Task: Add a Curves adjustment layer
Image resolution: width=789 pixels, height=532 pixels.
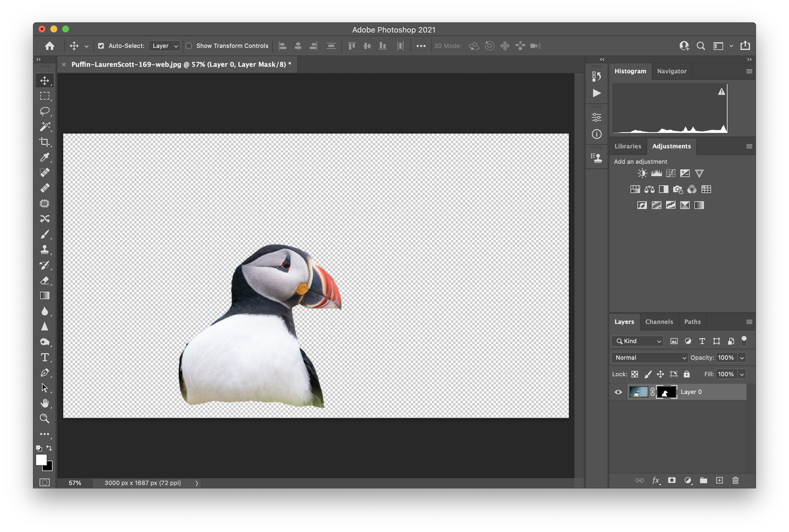Action: 670,173
